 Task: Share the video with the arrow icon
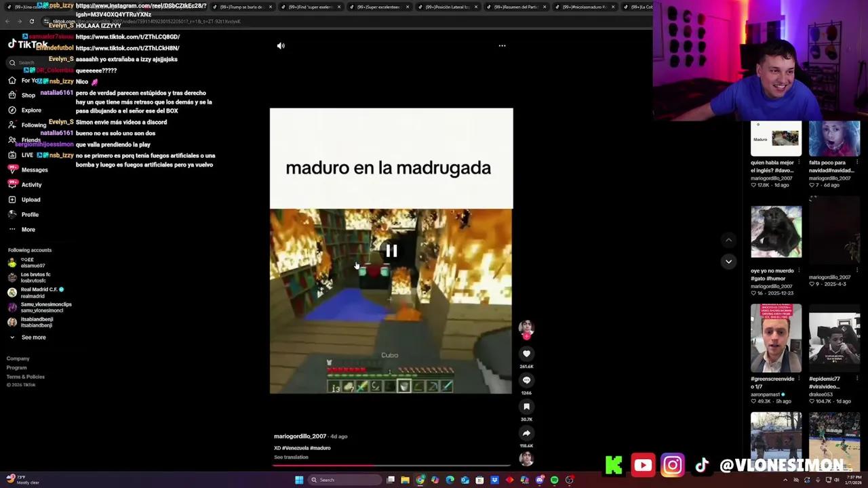click(526, 432)
